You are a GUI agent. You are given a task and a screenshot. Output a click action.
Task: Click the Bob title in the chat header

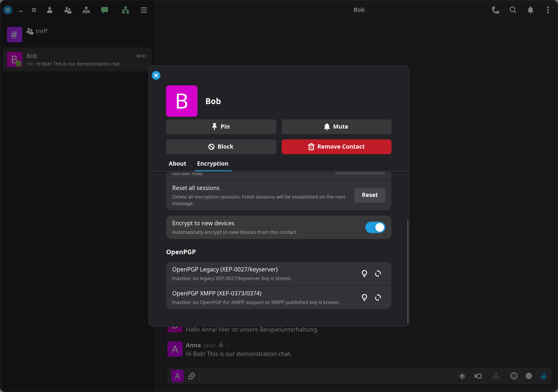(359, 10)
